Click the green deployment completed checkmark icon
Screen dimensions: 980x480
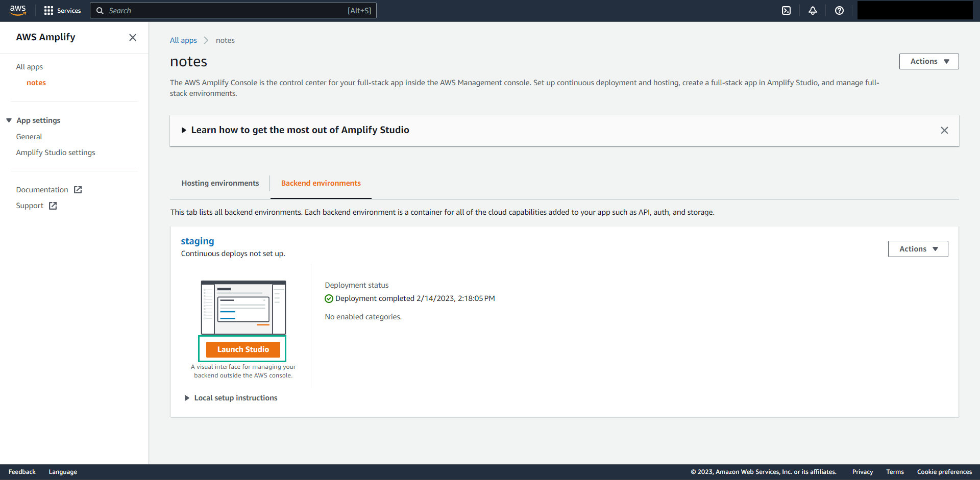click(x=329, y=299)
